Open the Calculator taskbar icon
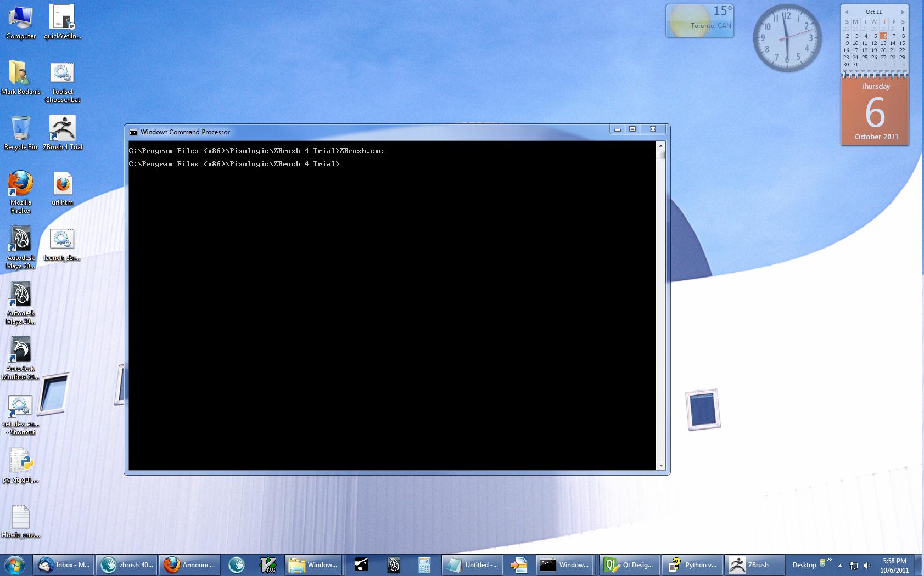 424,564
